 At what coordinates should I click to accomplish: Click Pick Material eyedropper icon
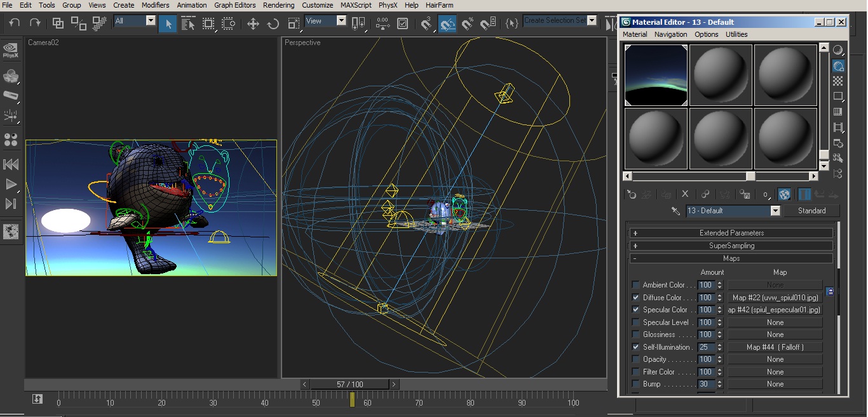[x=675, y=211]
